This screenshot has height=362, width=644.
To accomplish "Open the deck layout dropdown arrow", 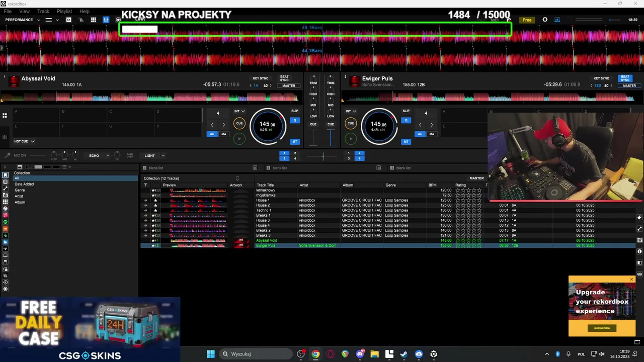I will (57, 20).
